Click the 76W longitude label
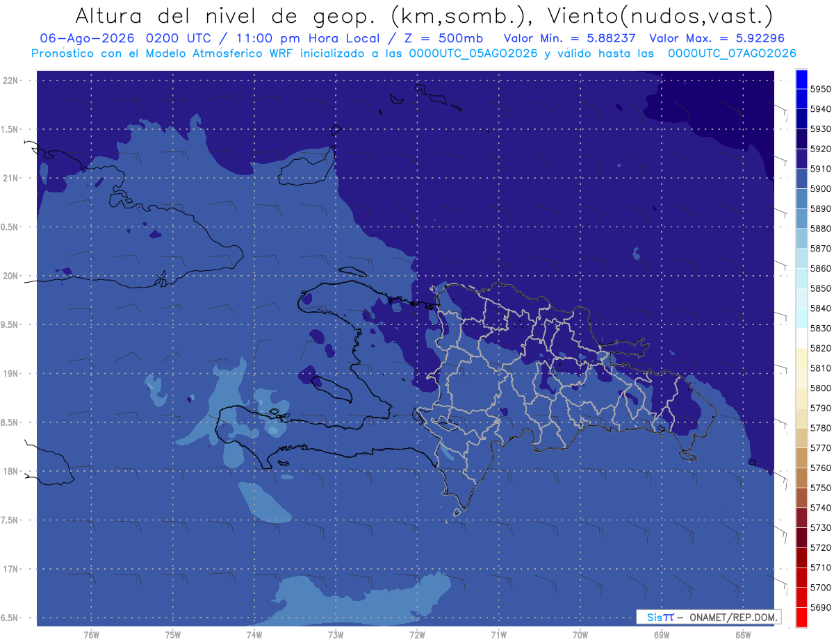Screen dimensions: 834x644 tap(91, 635)
